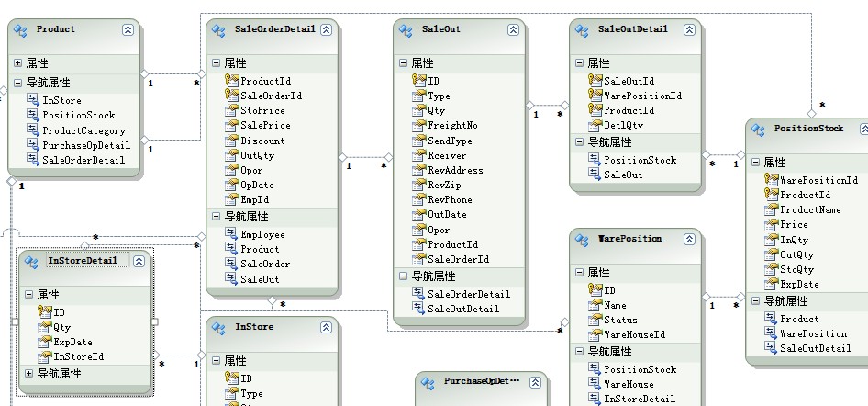
Task: Select the Discount property in SaleOrderDetail
Action: click(x=262, y=141)
